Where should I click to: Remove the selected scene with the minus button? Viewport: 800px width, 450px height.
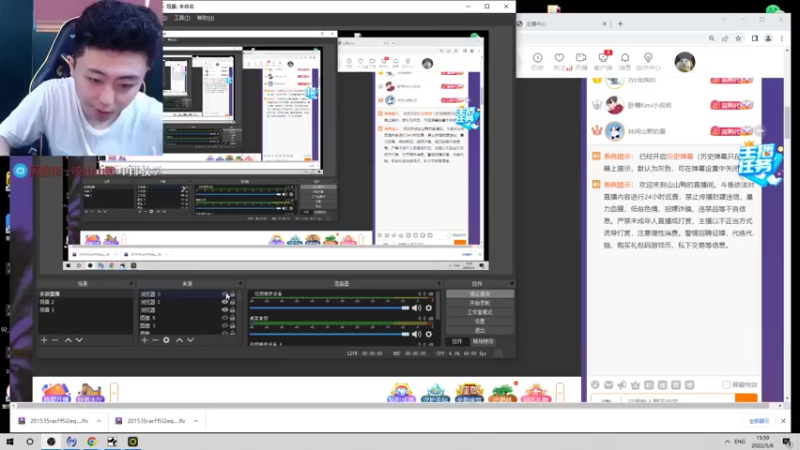click(x=55, y=340)
